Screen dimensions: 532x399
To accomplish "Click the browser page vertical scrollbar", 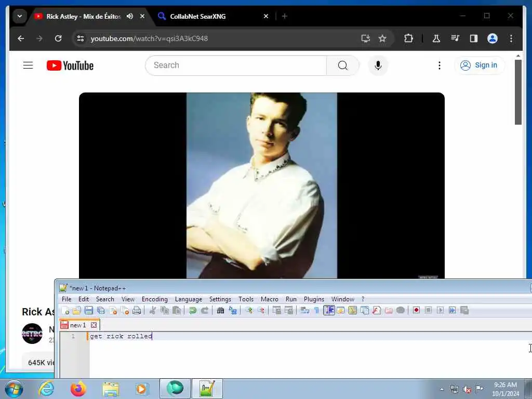I will point(518,92).
